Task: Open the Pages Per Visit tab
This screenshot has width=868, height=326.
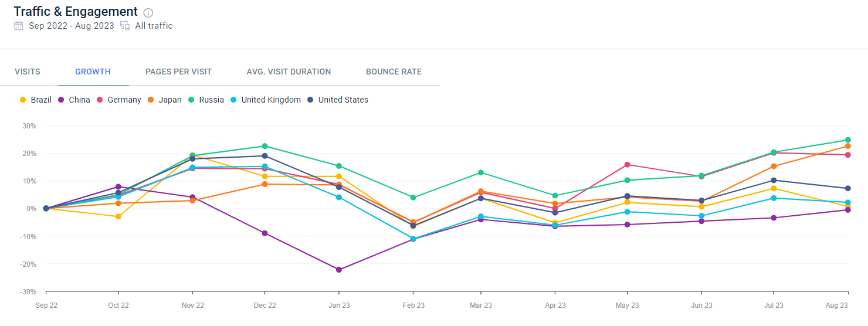Action: [178, 72]
